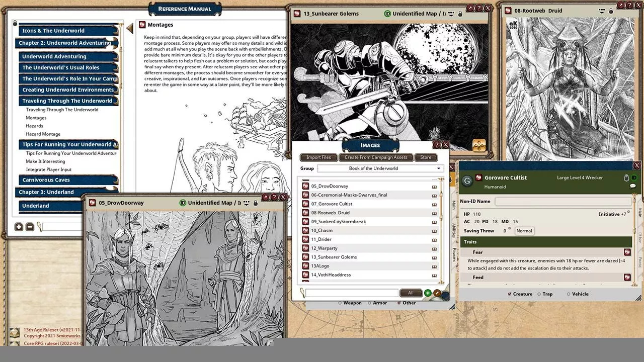Click the link icon of the 08-Rootweb Druid window
644x362 pixels.
coord(508,11)
